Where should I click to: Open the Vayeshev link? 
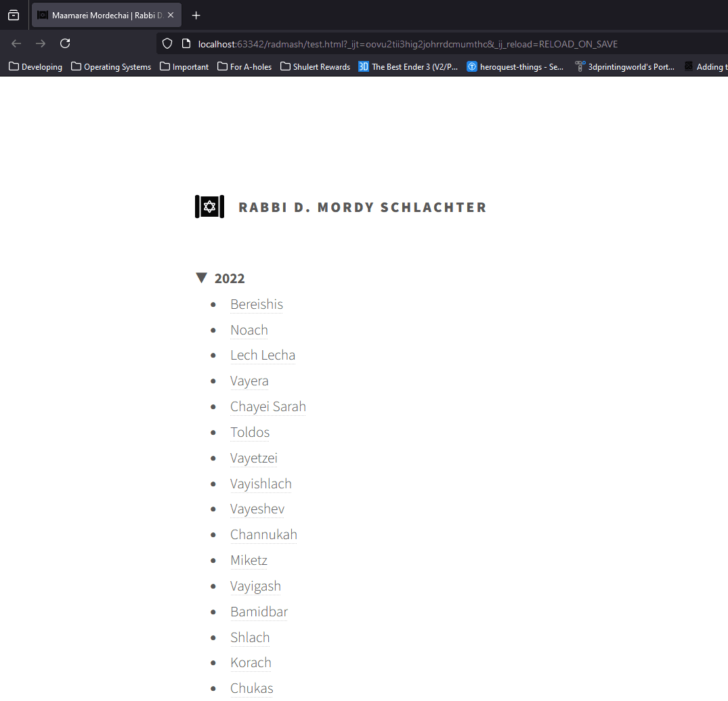pos(257,509)
